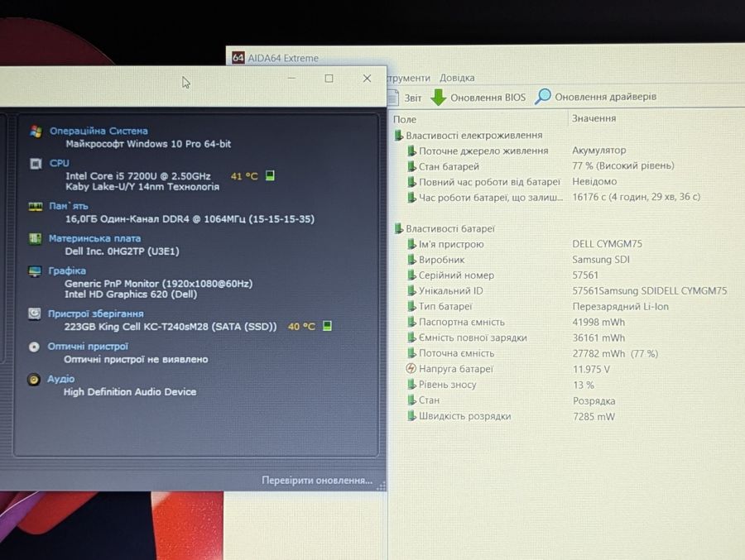
Task: Click the memory module icon next to Пам'ять
Action: tap(35, 207)
